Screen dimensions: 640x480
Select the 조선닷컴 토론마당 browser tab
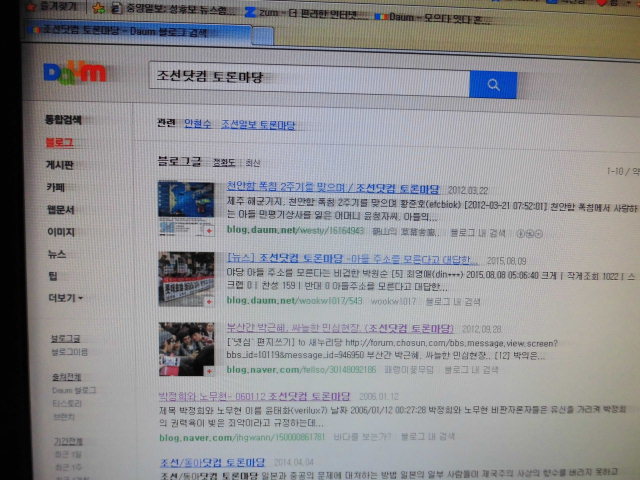click(x=139, y=32)
